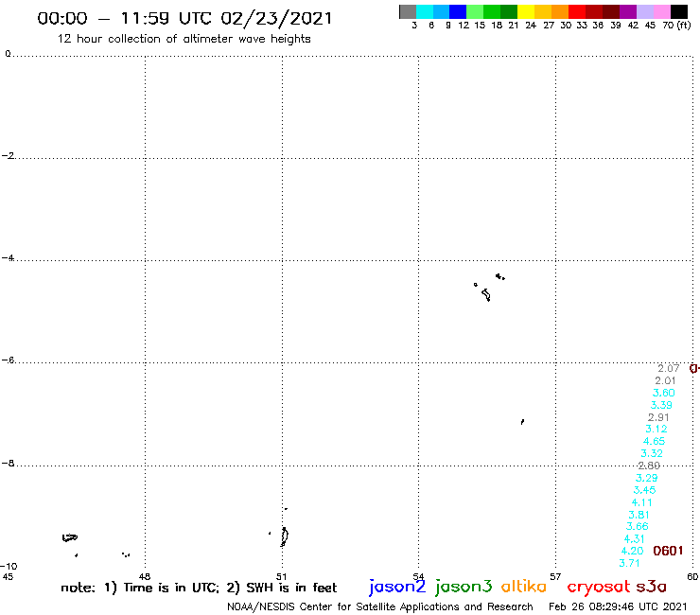Select the 3.81 wave height reading
Screen dimensions: 700x615
pos(639,515)
